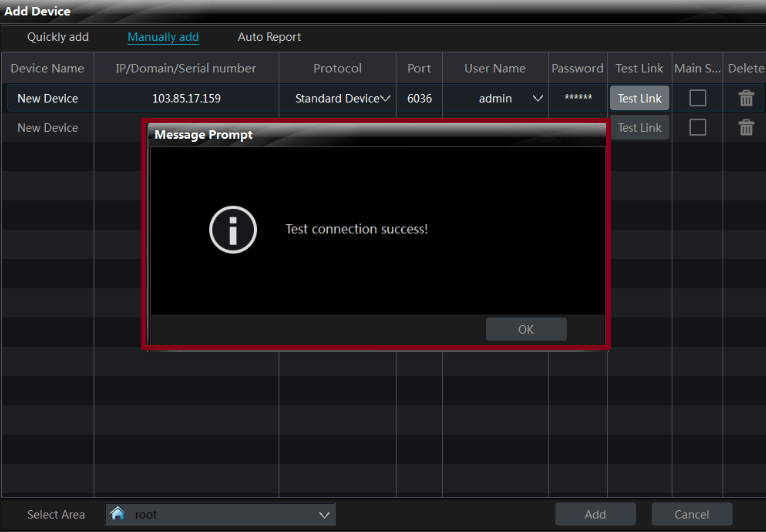Screen dimensions: 766x532
Task: Open the Auto Report tab
Action: tap(269, 37)
